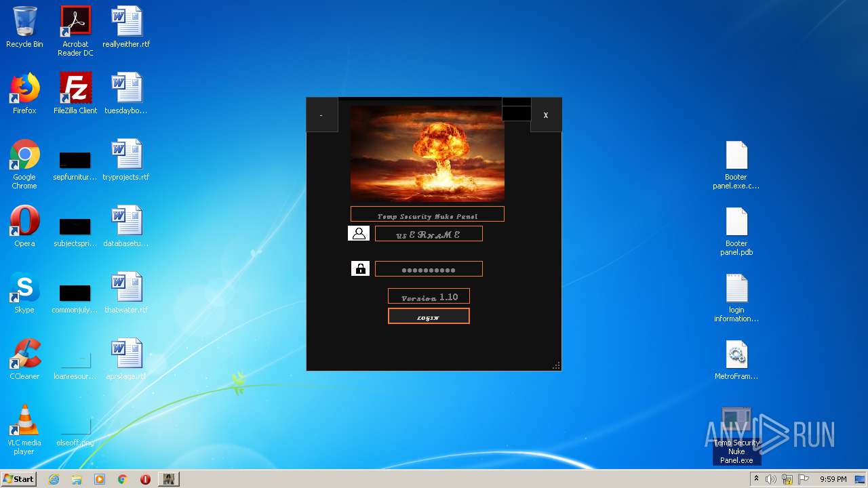Select thatwater.rtf document icon
This screenshot has height=488, width=868.
coord(126,293)
